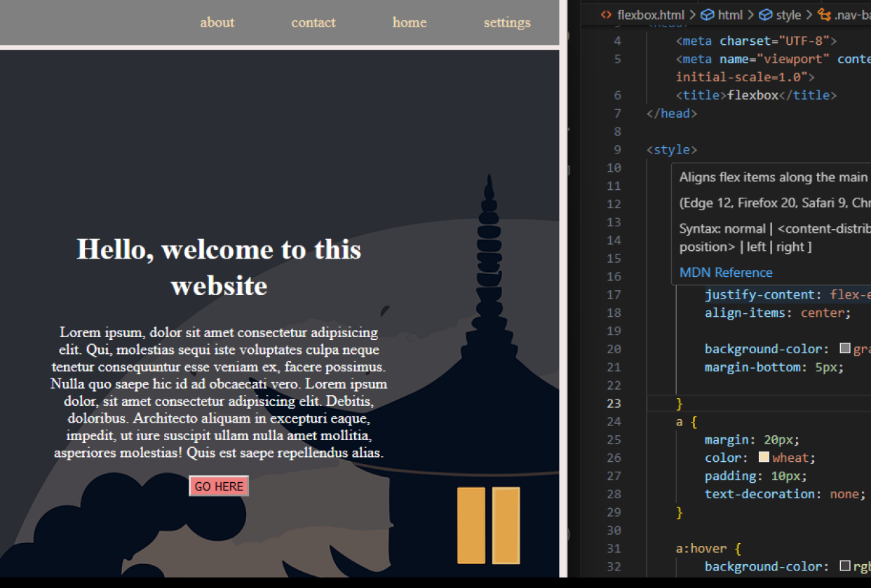
Task: Click the a:hover selector line
Action: click(x=708, y=549)
